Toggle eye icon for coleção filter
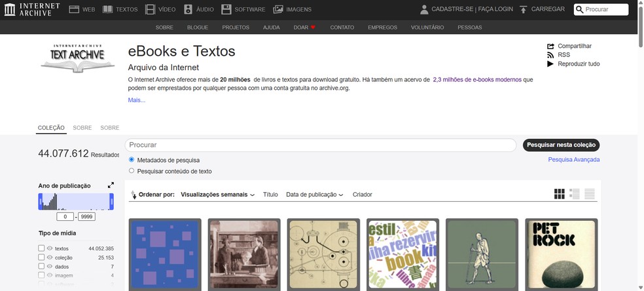 [x=50, y=258]
